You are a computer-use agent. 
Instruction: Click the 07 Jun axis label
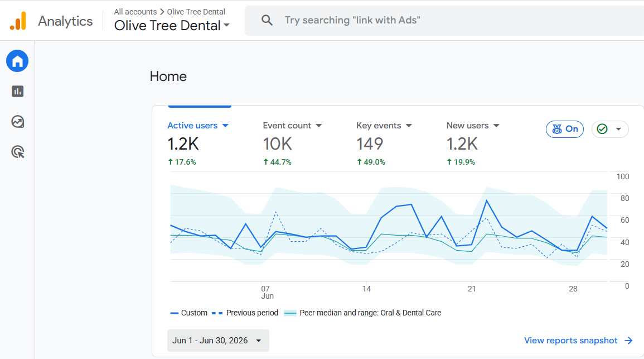(267, 293)
